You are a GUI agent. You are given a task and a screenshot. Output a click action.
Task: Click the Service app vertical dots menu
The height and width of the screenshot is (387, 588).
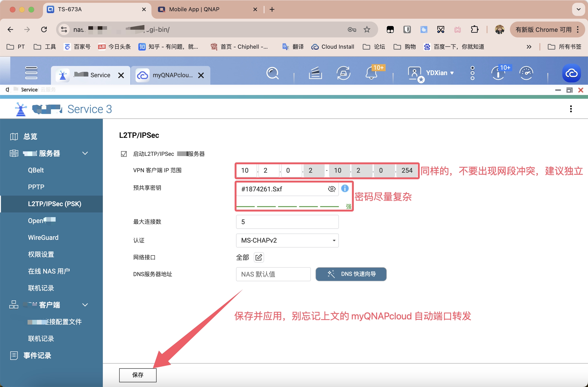[x=571, y=109]
